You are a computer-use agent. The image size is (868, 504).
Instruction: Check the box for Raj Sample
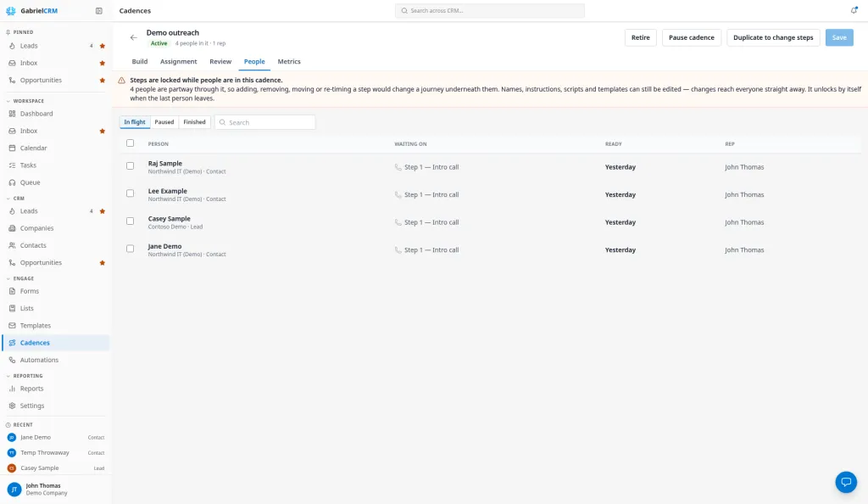pos(130,165)
